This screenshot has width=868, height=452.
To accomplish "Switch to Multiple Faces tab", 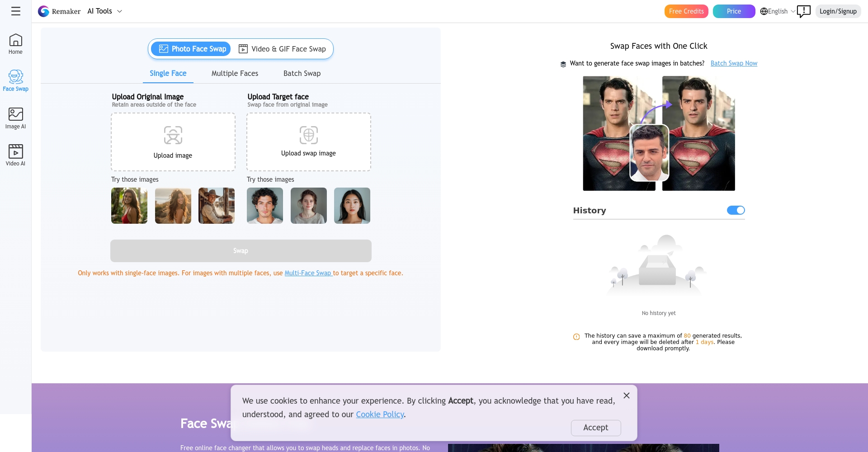I will (235, 73).
